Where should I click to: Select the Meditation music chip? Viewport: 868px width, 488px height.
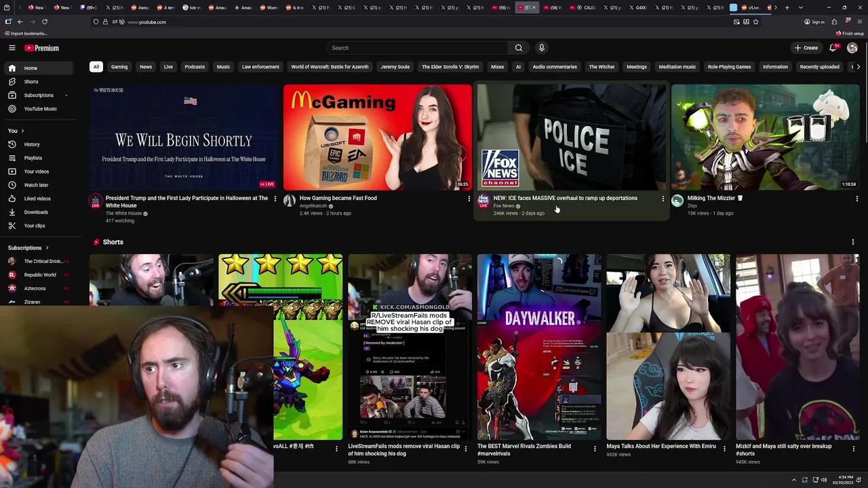[677, 67]
